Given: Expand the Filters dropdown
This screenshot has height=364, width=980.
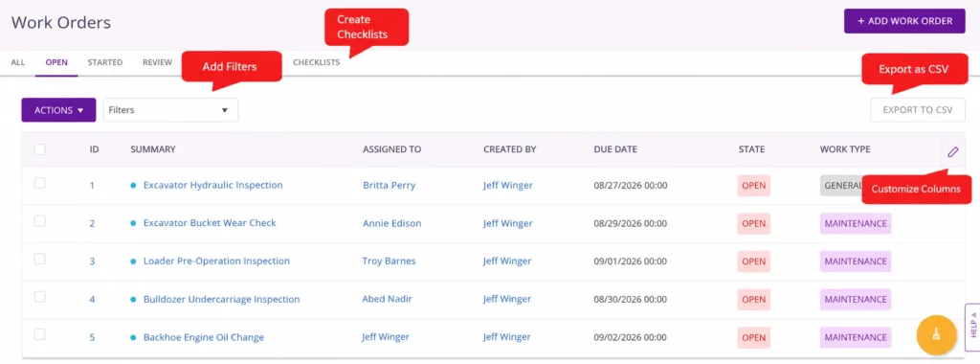Looking at the screenshot, I should (170, 110).
